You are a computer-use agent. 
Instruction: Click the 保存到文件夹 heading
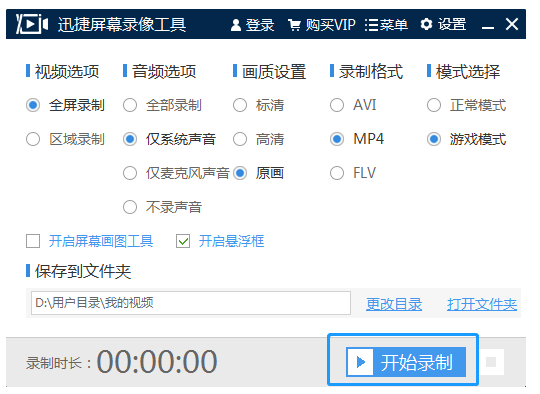point(83,271)
